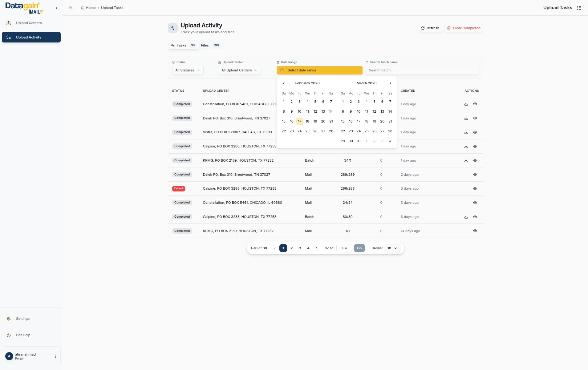
Task: Open the Rows per page dropdown
Action: 392,248
